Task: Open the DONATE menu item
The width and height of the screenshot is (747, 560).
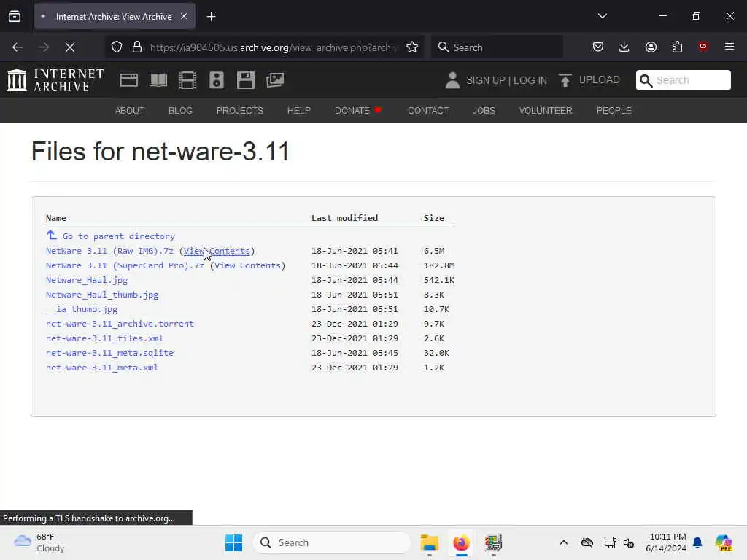Action: click(358, 111)
